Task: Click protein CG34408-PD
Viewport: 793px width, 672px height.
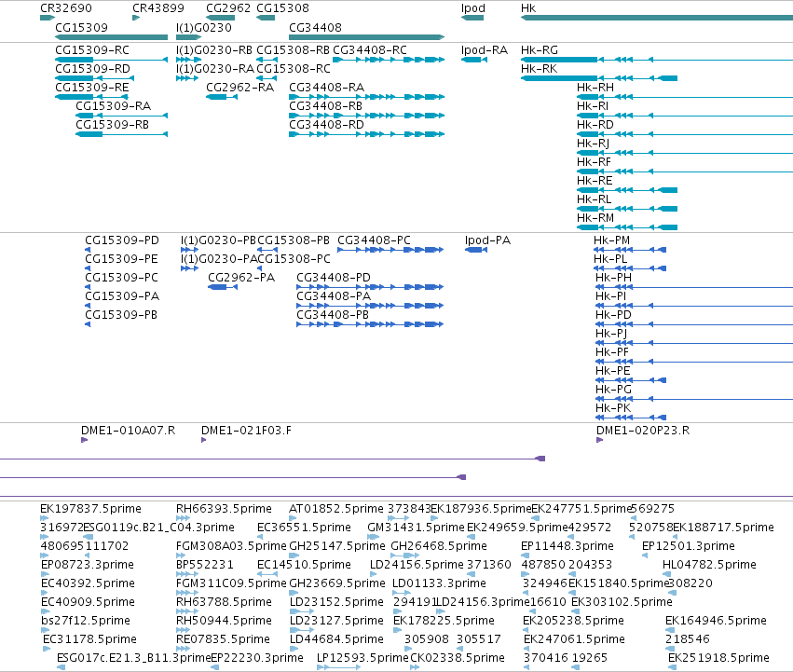Action: 334,278
